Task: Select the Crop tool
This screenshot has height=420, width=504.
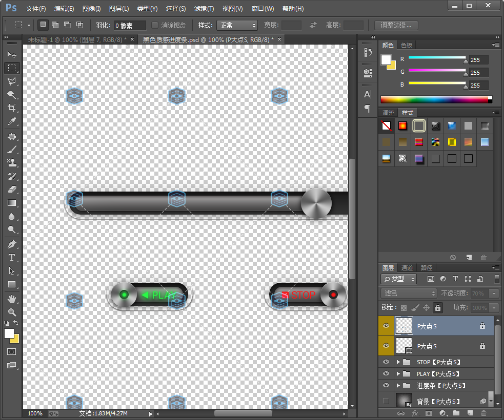Action: pyautogui.click(x=12, y=108)
